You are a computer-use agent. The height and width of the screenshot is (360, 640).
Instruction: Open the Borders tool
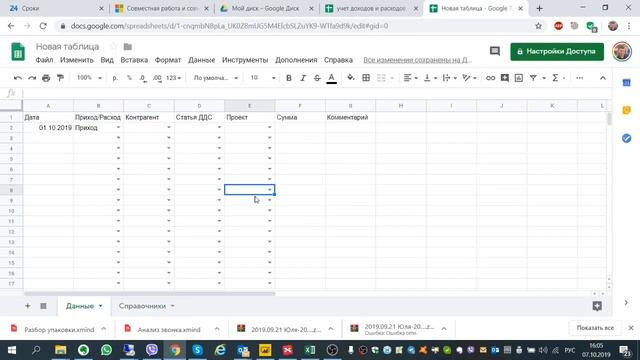point(366,78)
